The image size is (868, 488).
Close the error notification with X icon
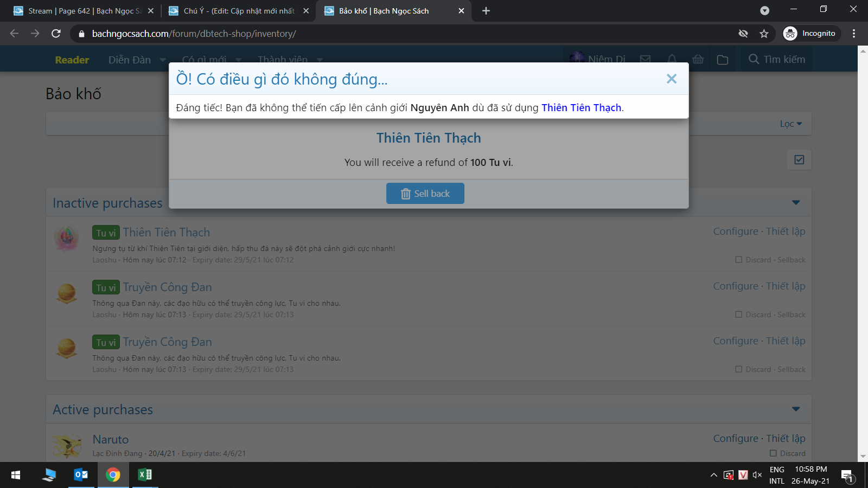coord(671,79)
